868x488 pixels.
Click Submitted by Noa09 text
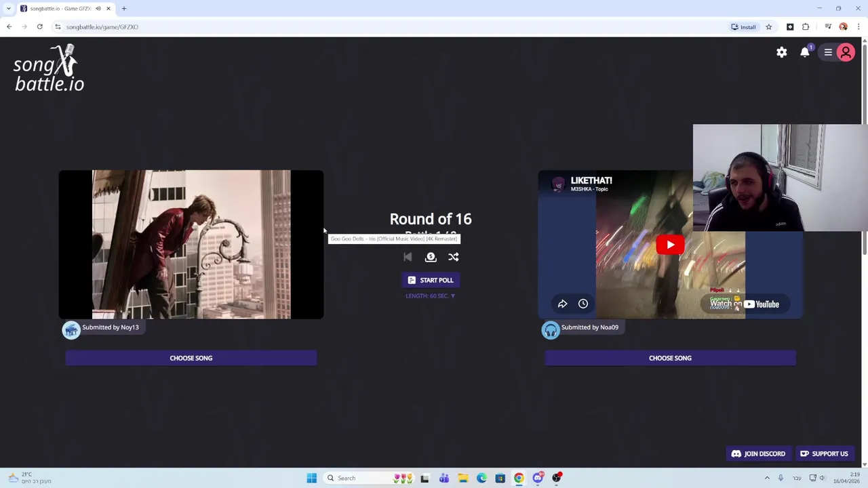590,327
